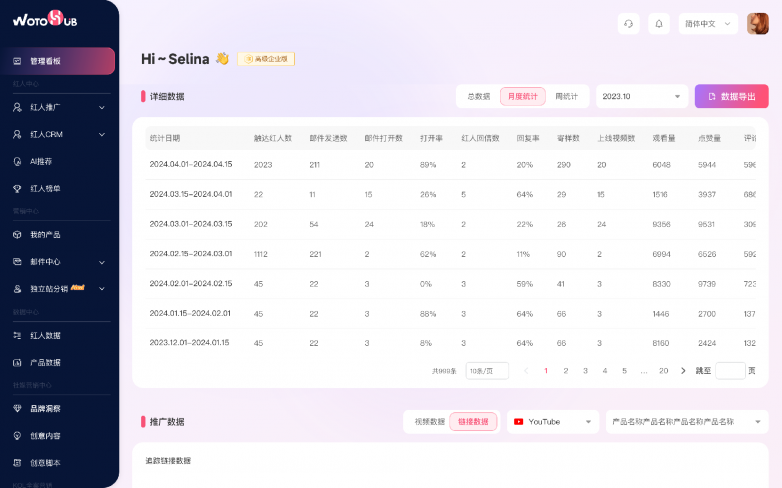
Task: Select the 总数据 total data option
Action: 478,97
